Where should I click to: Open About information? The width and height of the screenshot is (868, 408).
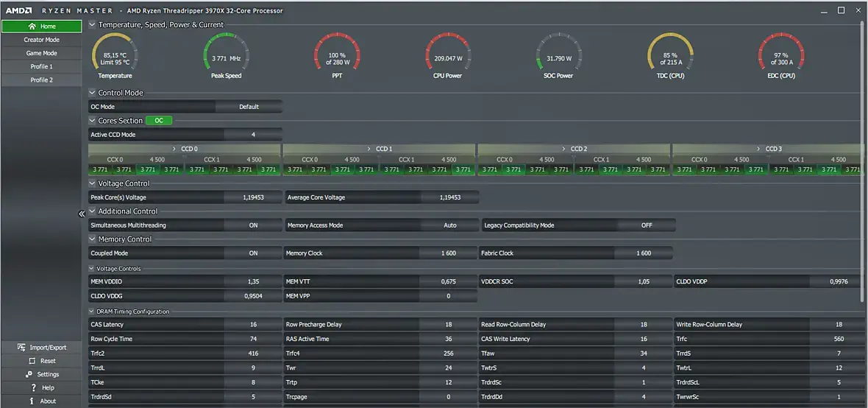click(41, 401)
